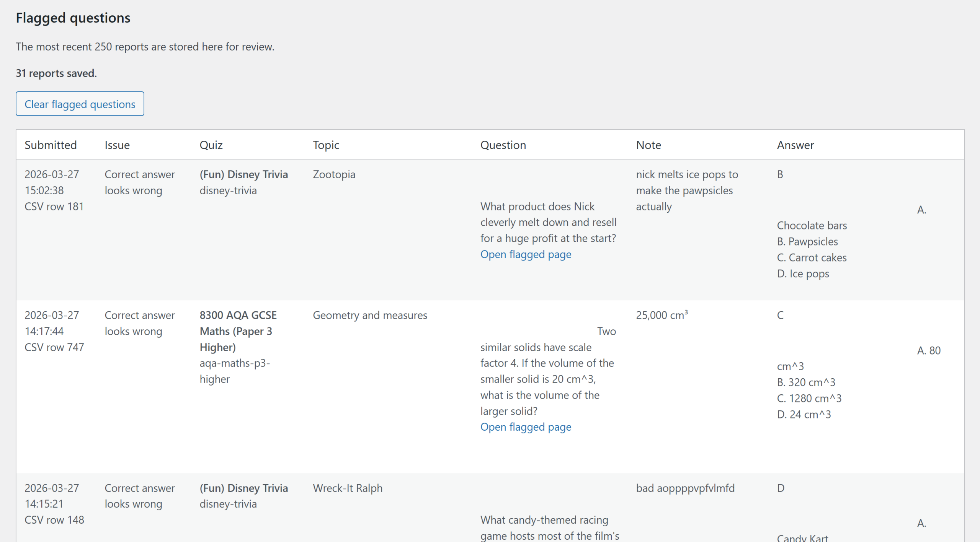This screenshot has height=542, width=980.
Task: Click the first (Fun) Disney Trivia quiz title
Action: 243,174
